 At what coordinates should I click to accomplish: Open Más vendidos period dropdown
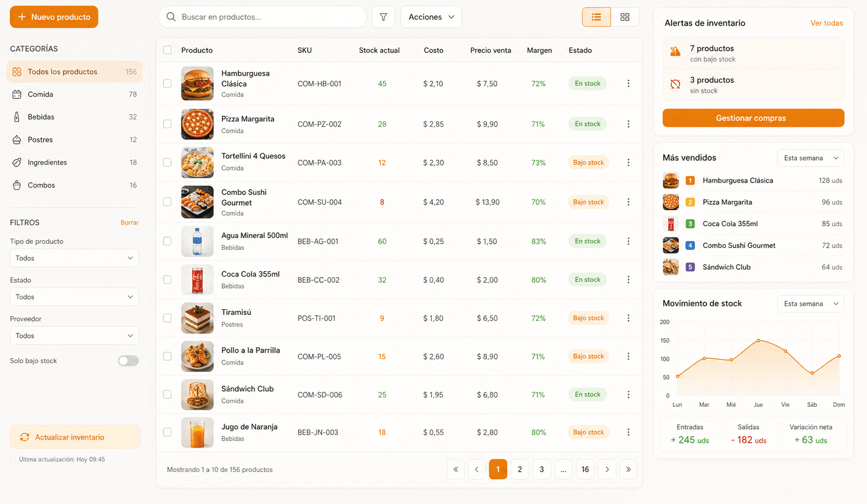click(x=811, y=158)
